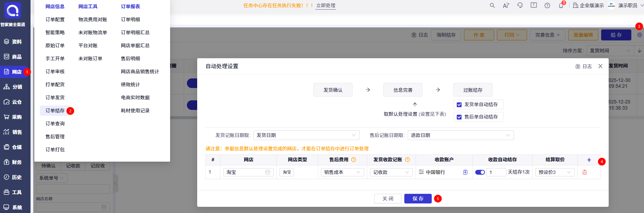Viewport: 644px width, 213px height.
Task: Click the 信息完善 step button
Action: [x=403, y=90]
